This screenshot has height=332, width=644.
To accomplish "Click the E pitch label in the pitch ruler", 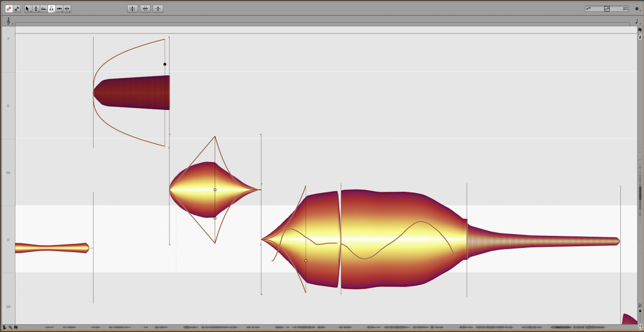I will pos(8,106).
